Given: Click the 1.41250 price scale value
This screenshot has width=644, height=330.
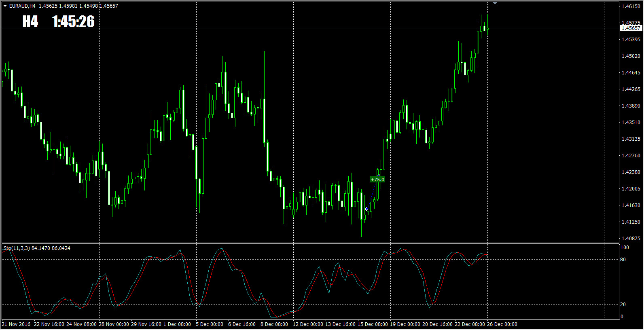Looking at the screenshot, I should 631,222.
